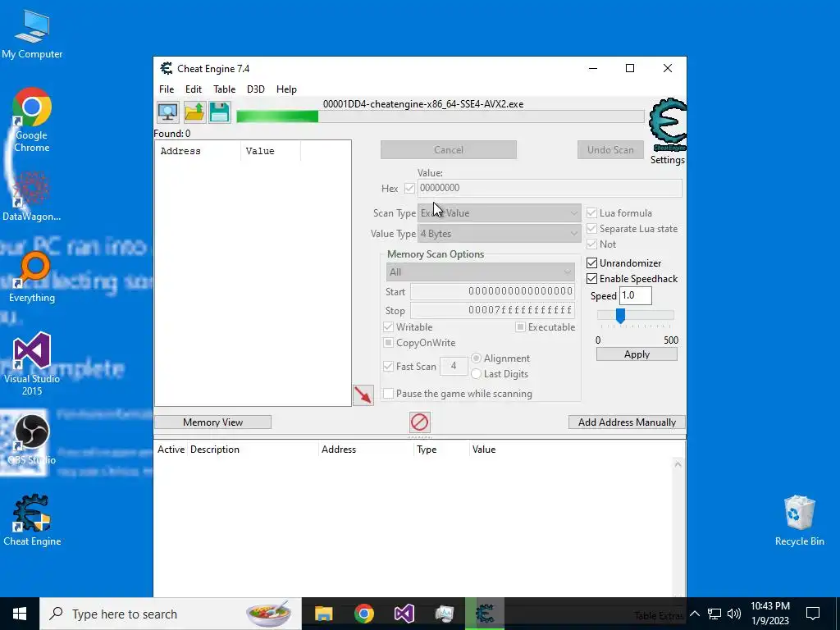Click Add Address Manually button

[x=627, y=422]
